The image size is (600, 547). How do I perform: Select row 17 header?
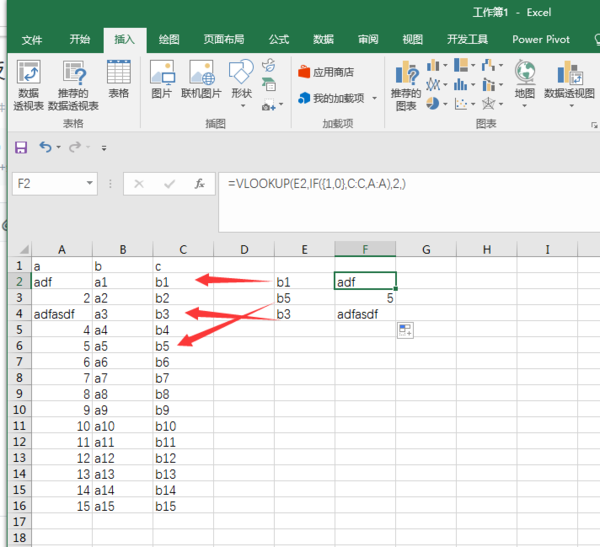[20, 522]
